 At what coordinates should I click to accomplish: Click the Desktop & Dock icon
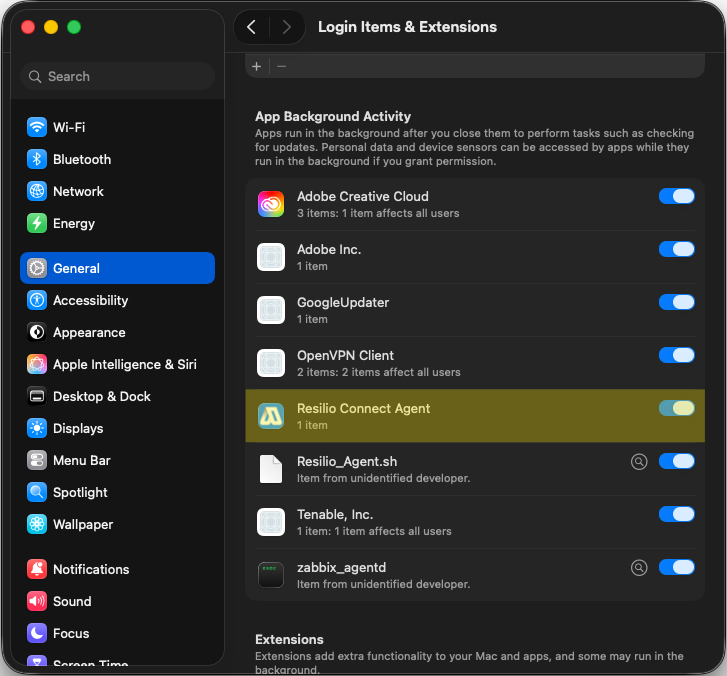click(x=37, y=396)
